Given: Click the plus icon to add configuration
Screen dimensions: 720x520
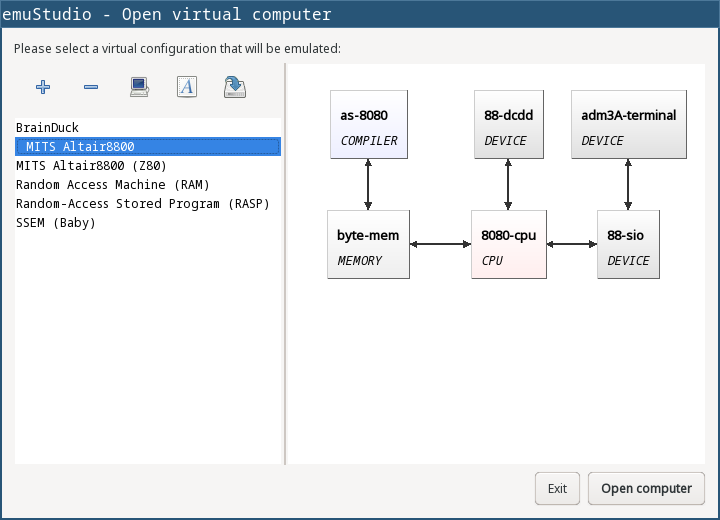Looking at the screenshot, I should 43,87.
